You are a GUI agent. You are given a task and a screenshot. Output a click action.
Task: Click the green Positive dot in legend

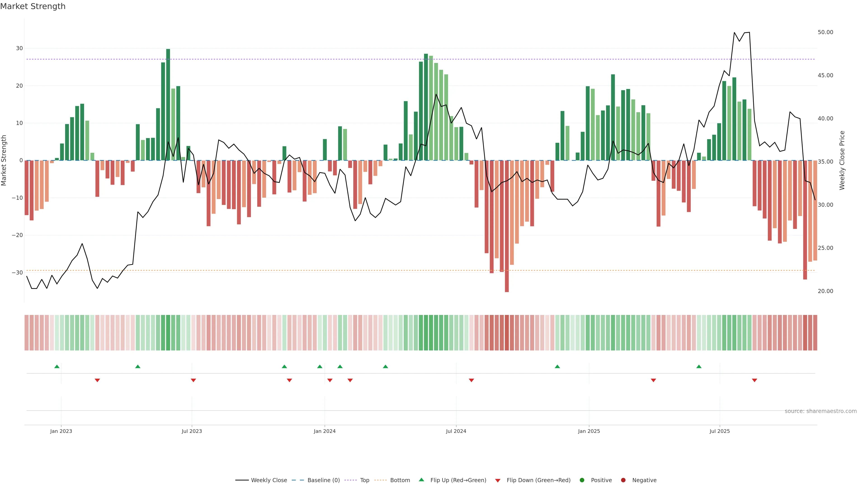tap(582, 480)
